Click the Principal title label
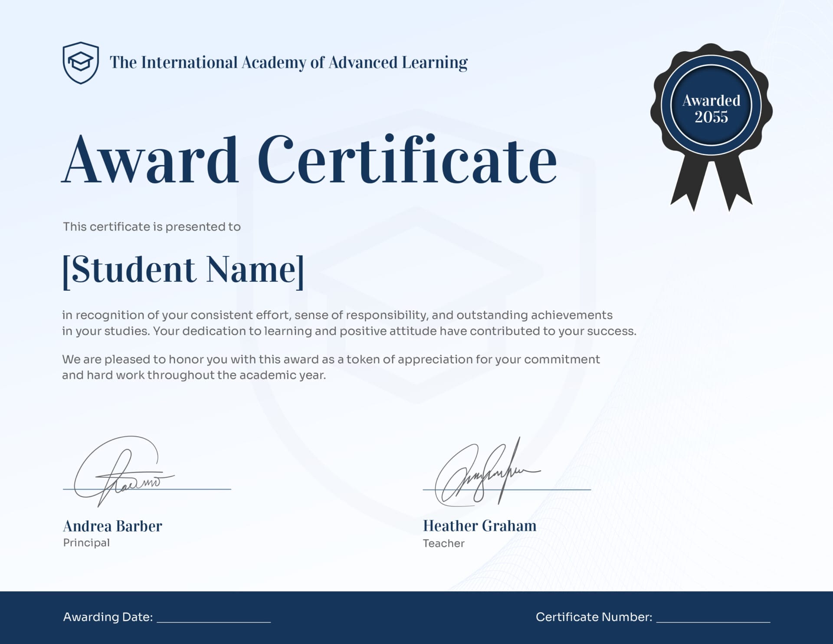833x644 pixels. click(86, 543)
